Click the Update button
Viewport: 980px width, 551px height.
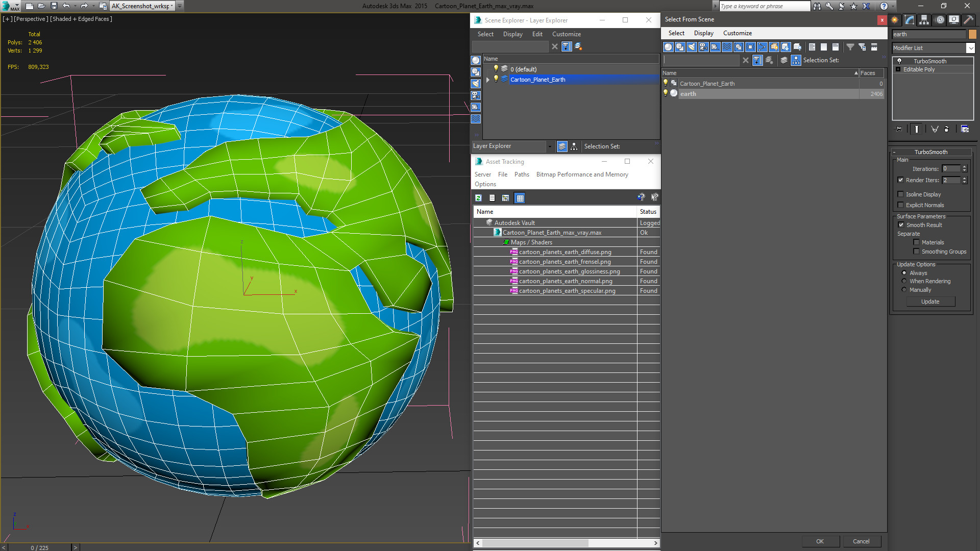click(930, 302)
